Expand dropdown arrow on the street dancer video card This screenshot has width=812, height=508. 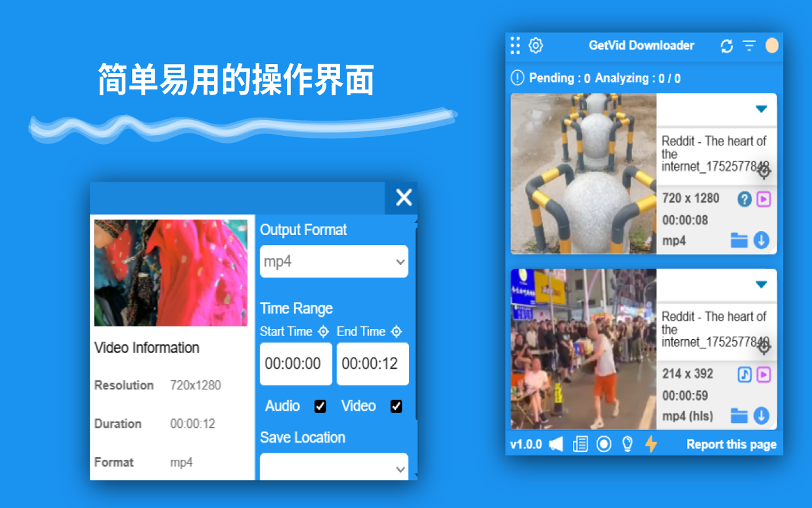point(761,284)
